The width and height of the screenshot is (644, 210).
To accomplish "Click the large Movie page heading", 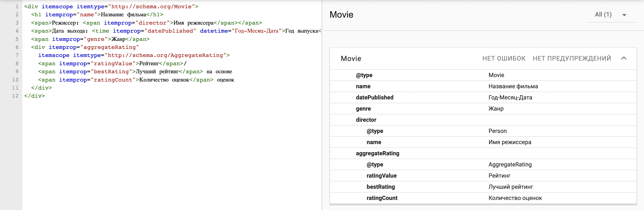I will [x=341, y=15].
